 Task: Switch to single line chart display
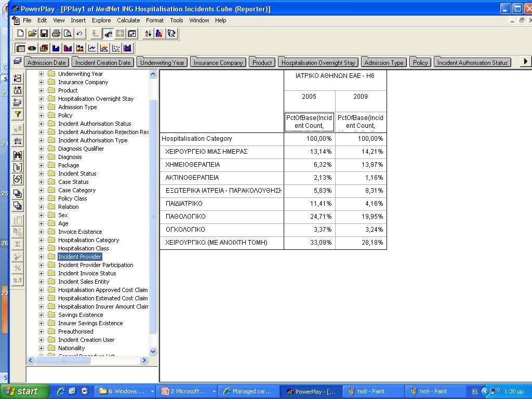(91, 48)
